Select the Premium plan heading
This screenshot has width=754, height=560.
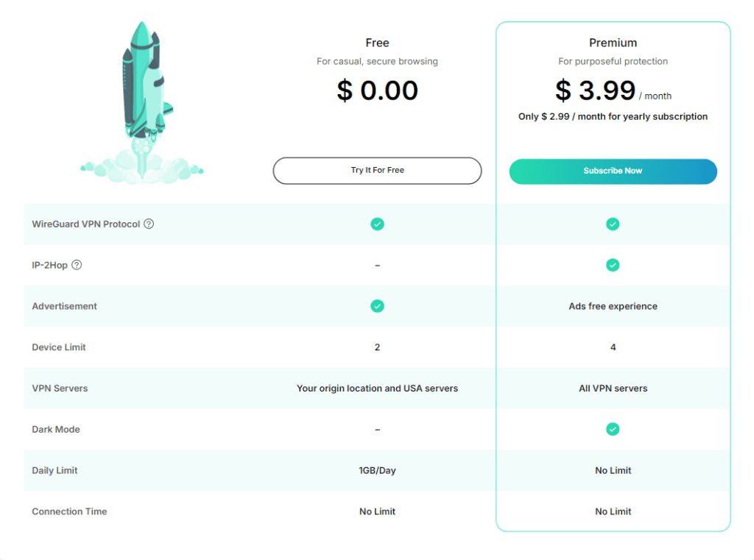tap(613, 43)
